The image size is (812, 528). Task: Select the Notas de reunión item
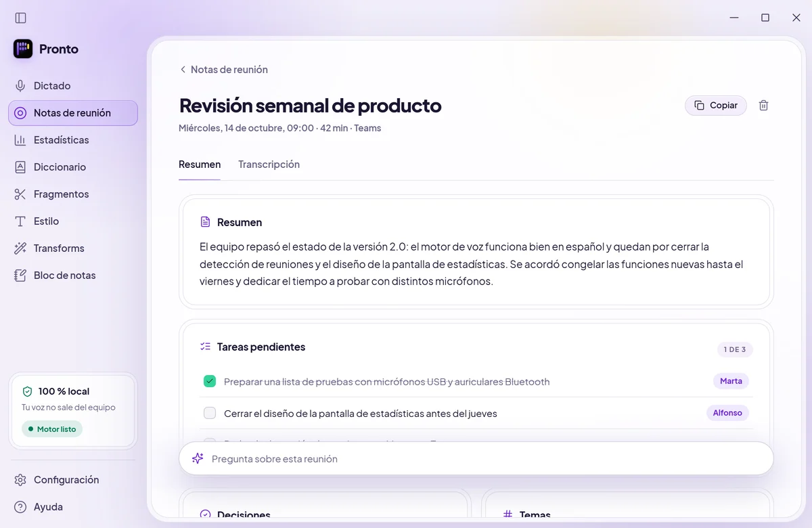tap(73, 113)
